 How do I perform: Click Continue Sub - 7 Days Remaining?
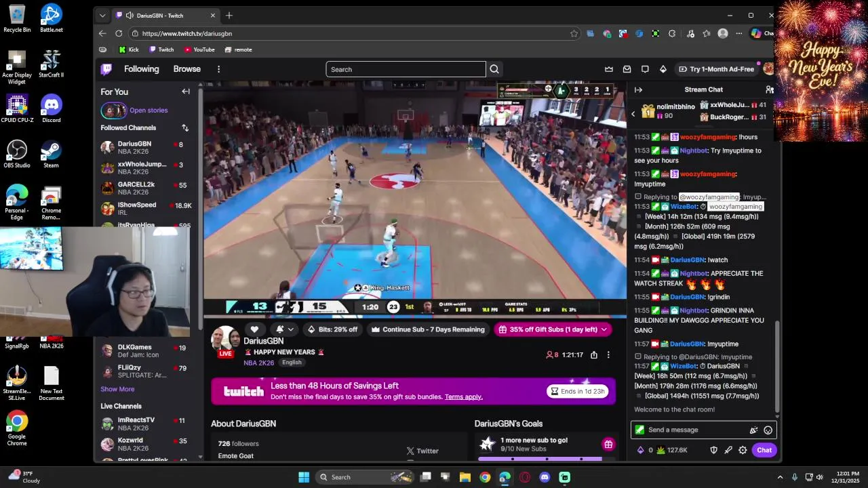pos(428,329)
